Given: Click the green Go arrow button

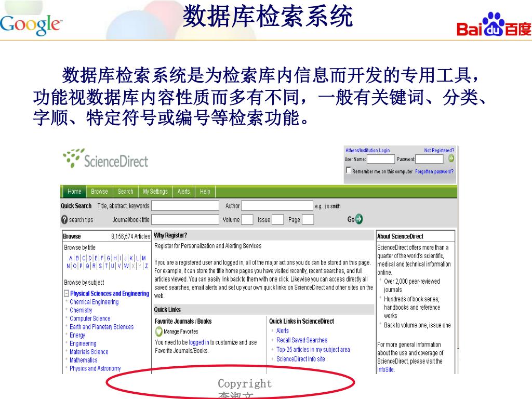Looking at the screenshot, I should click(x=359, y=219).
